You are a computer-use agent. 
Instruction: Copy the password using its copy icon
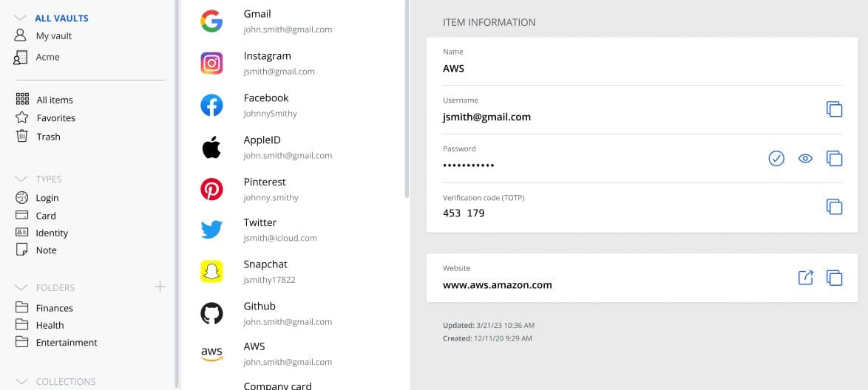pyautogui.click(x=834, y=158)
